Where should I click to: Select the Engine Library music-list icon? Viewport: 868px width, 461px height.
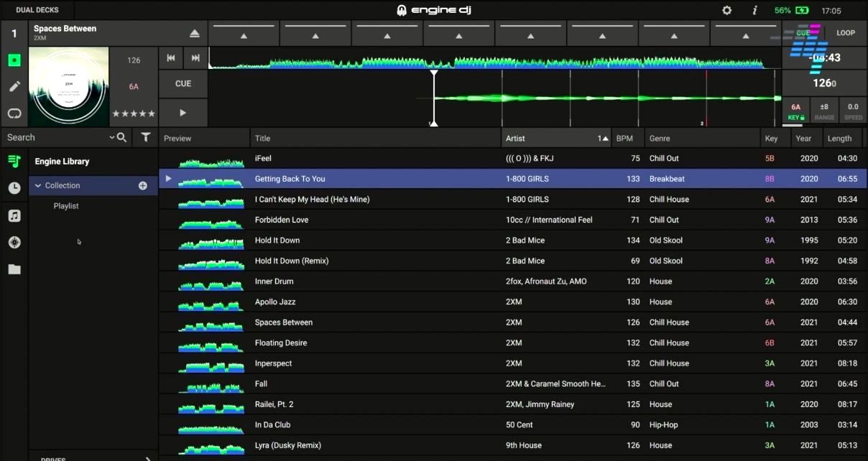[x=14, y=160]
